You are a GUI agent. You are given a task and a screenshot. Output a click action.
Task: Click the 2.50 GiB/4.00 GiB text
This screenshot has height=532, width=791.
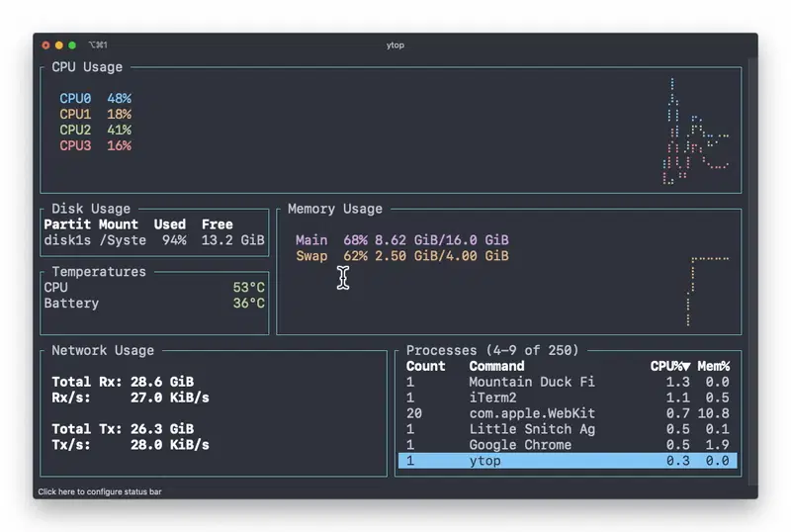[441, 256]
